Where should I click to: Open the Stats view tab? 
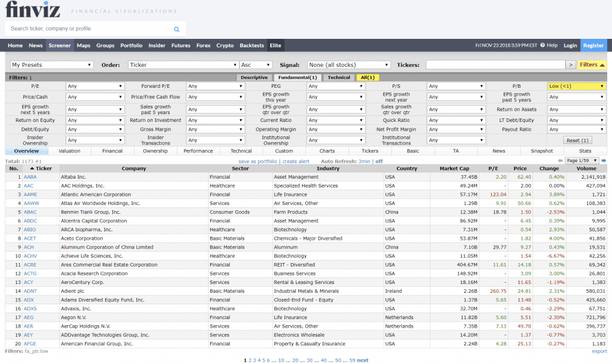585,151
